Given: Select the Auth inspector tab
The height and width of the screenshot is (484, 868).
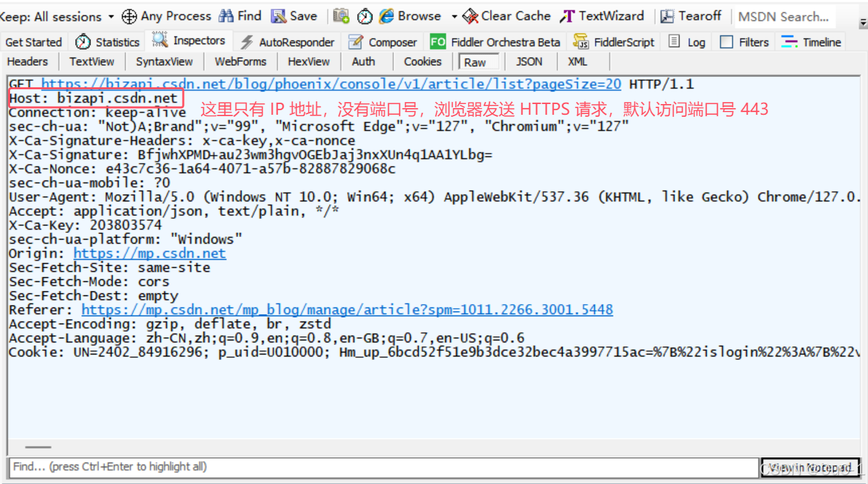Looking at the screenshot, I should (x=364, y=62).
